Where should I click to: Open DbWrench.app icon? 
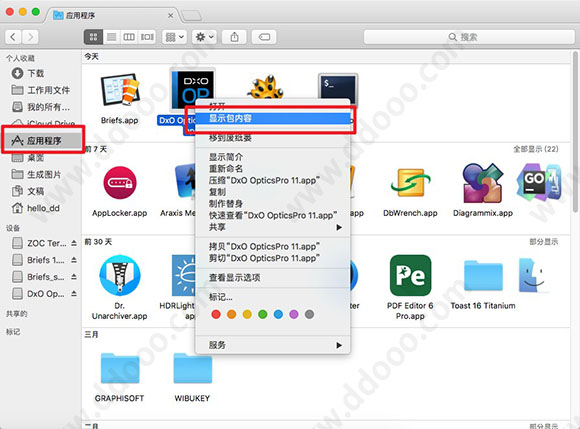(410, 183)
